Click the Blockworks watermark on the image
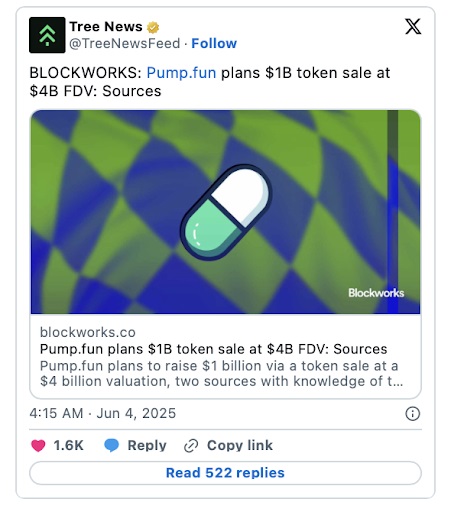 click(x=376, y=293)
